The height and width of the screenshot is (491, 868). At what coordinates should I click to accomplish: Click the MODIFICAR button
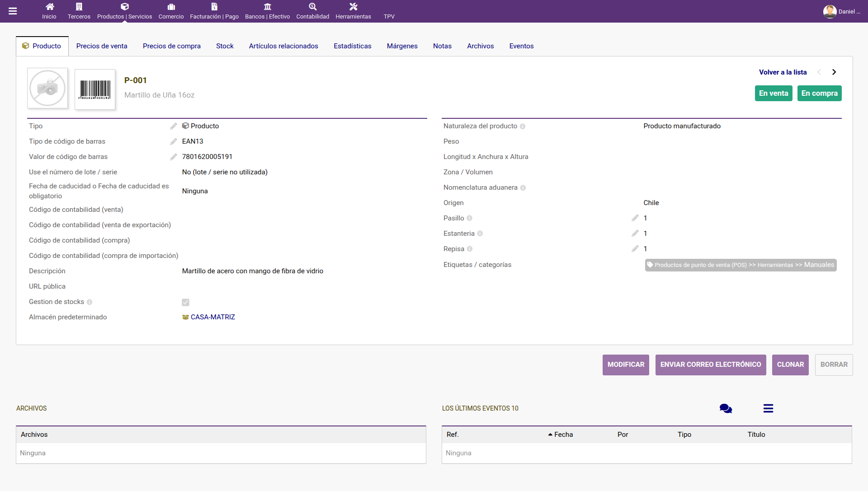point(626,365)
